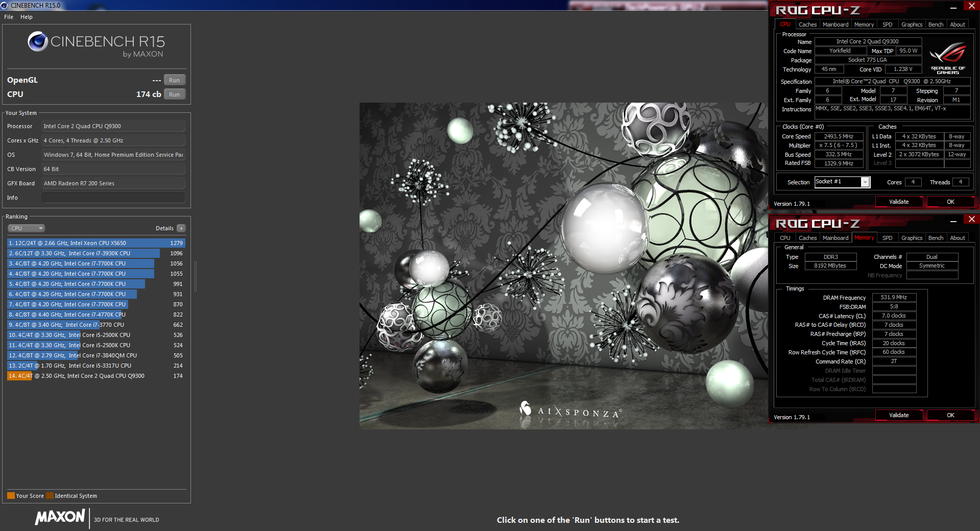Viewport: 980px width, 531px height.
Task: Click the Your Score orange legend swatch
Action: [11, 496]
